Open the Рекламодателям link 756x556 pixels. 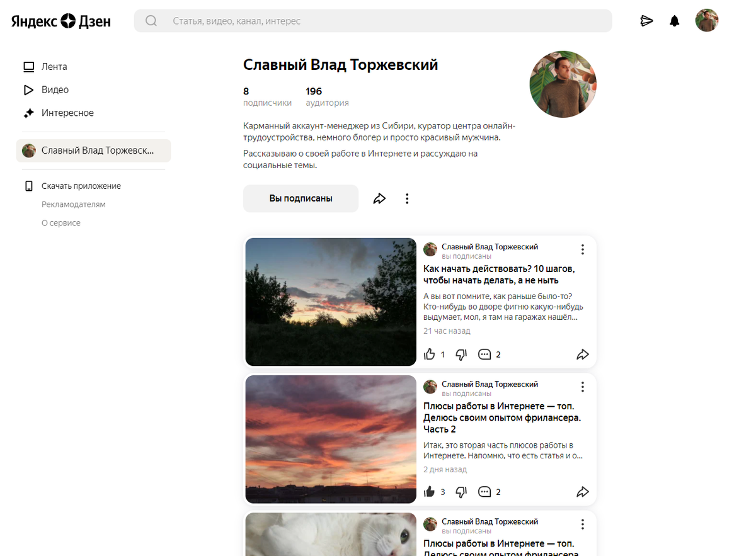click(x=74, y=205)
